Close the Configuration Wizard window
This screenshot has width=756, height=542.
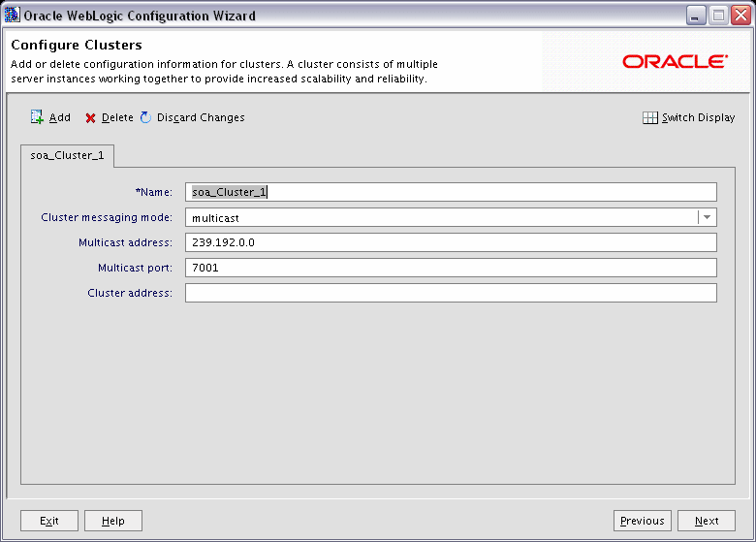point(741,16)
